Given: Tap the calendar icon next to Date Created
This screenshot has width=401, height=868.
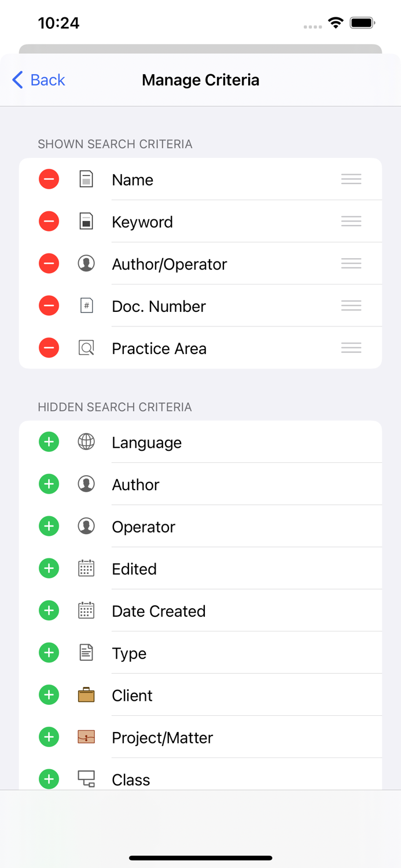Looking at the screenshot, I should point(86,610).
